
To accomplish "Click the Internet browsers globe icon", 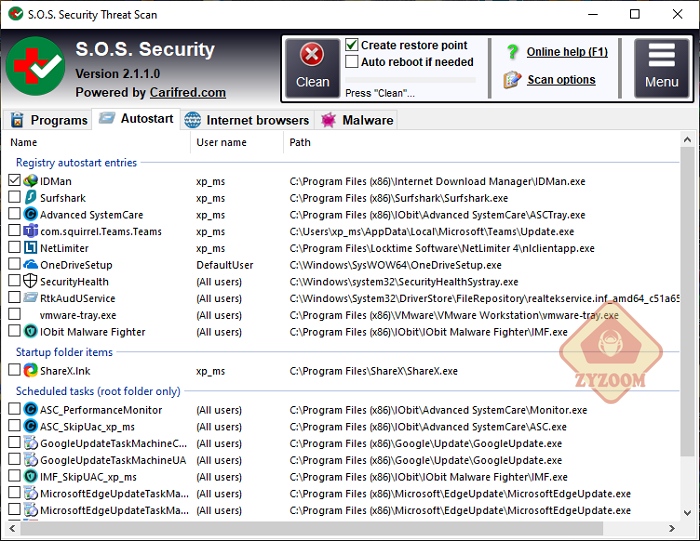I will [x=192, y=120].
